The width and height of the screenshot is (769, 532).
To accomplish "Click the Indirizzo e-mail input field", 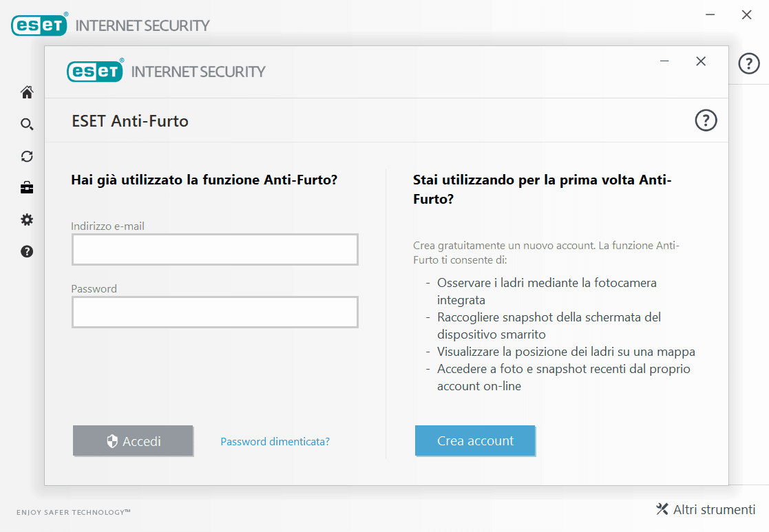I will click(x=215, y=249).
